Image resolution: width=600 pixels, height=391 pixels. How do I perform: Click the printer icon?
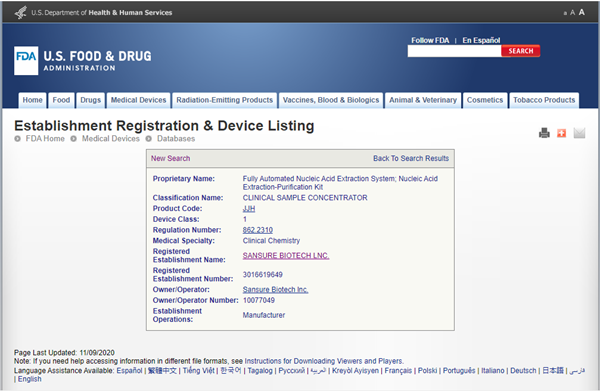point(544,133)
